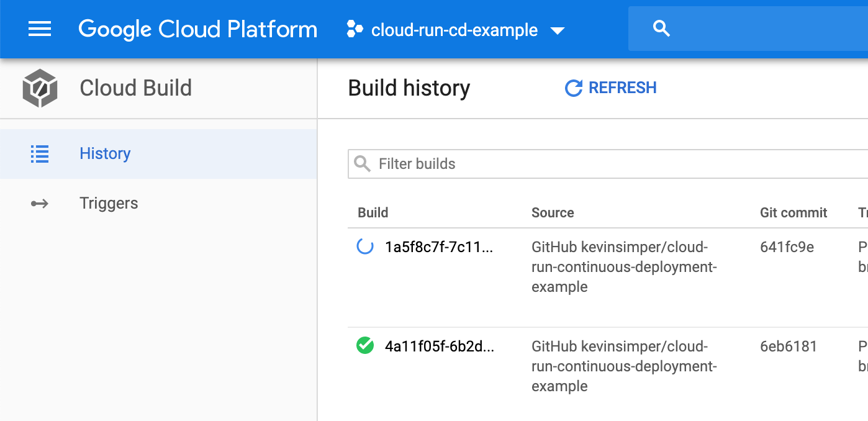Open build 1a5f8c7f-7c11... details
868x421 pixels.
(x=439, y=247)
